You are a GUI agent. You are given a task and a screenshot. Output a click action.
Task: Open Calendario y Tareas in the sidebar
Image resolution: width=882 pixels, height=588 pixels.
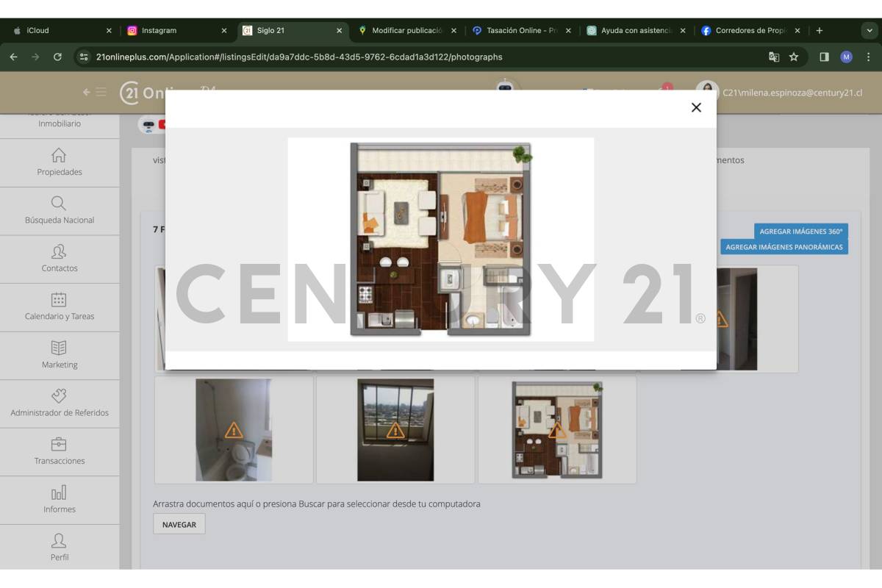(60, 307)
